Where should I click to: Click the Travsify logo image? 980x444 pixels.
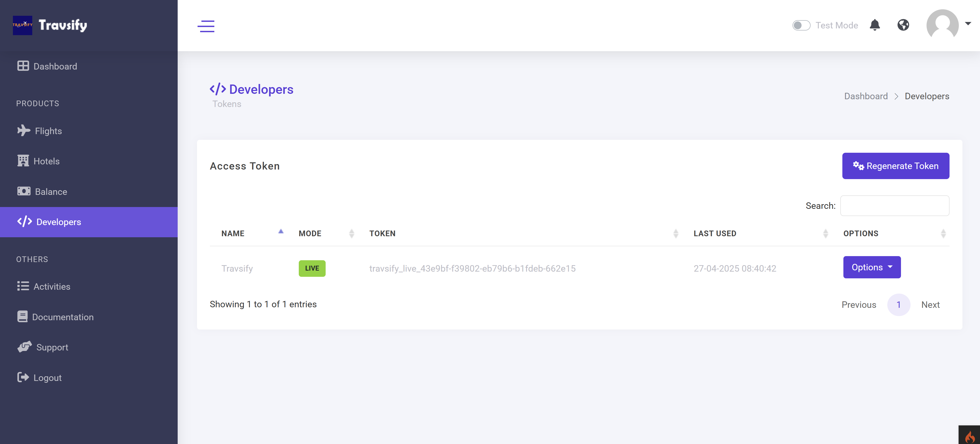(x=22, y=25)
